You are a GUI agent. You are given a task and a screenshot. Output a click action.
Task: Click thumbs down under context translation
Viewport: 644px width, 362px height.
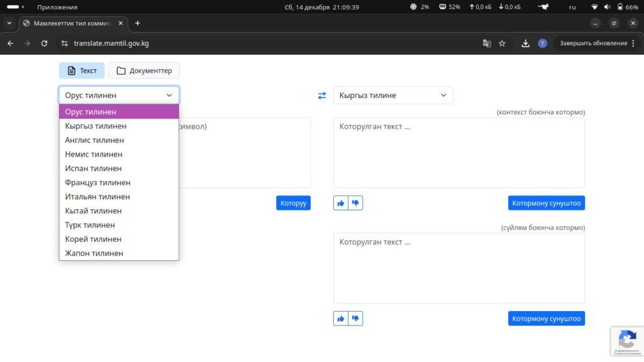click(x=356, y=203)
